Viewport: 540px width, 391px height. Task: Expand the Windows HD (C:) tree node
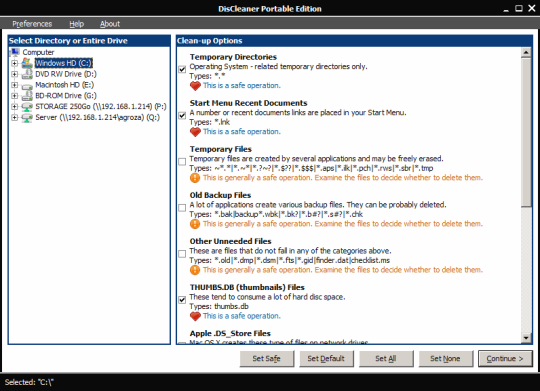[14, 63]
